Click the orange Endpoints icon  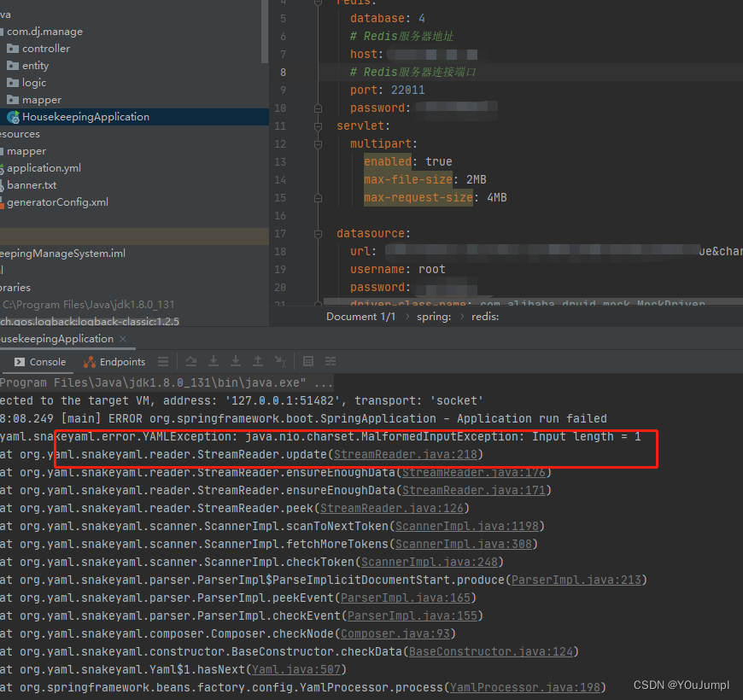[90, 361]
